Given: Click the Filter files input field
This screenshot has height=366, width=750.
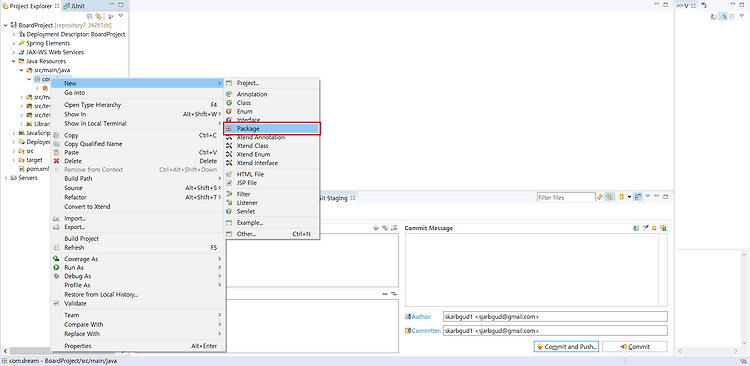Looking at the screenshot, I should pos(566,197).
